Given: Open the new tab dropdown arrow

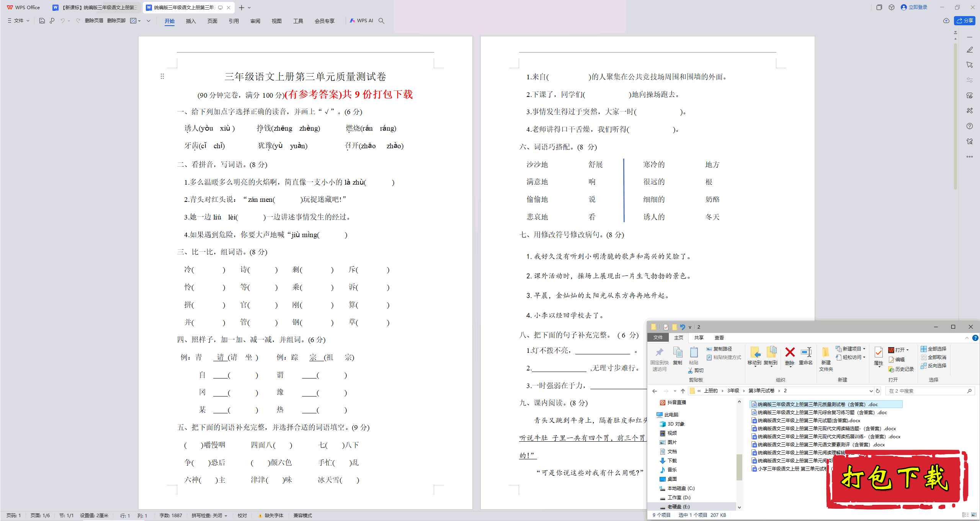Looking at the screenshot, I should [249, 8].
